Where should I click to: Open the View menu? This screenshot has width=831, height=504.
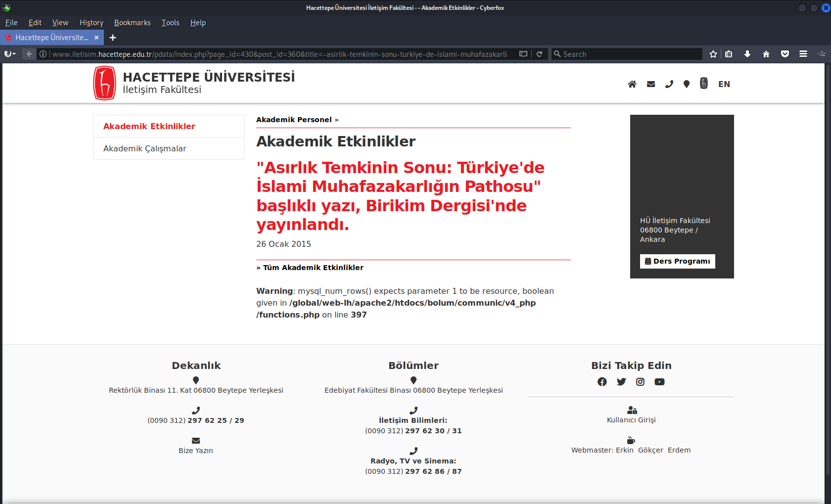click(x=60, y=23)
